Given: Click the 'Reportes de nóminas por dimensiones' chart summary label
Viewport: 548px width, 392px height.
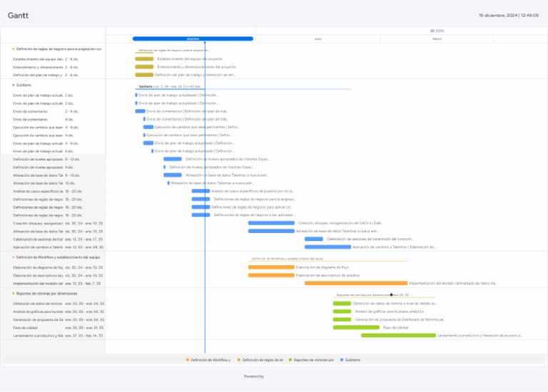Looking at the screenshot, I should pos(375,295).
